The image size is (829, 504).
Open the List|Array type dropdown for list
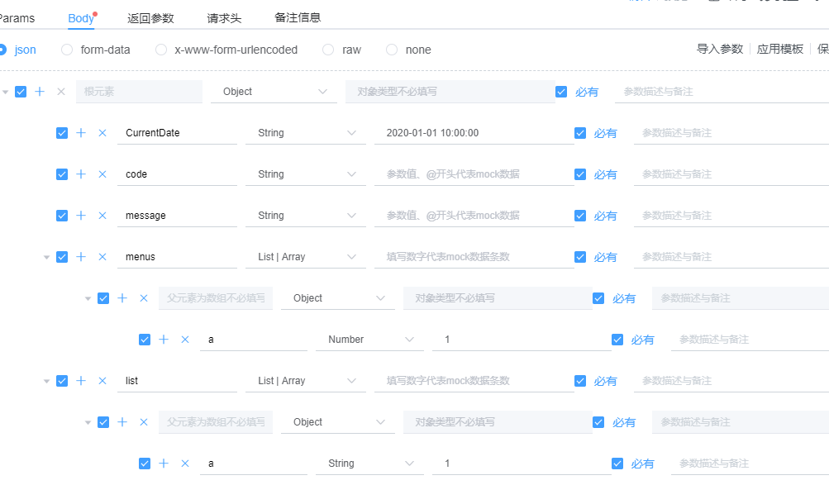click(305, 380)
